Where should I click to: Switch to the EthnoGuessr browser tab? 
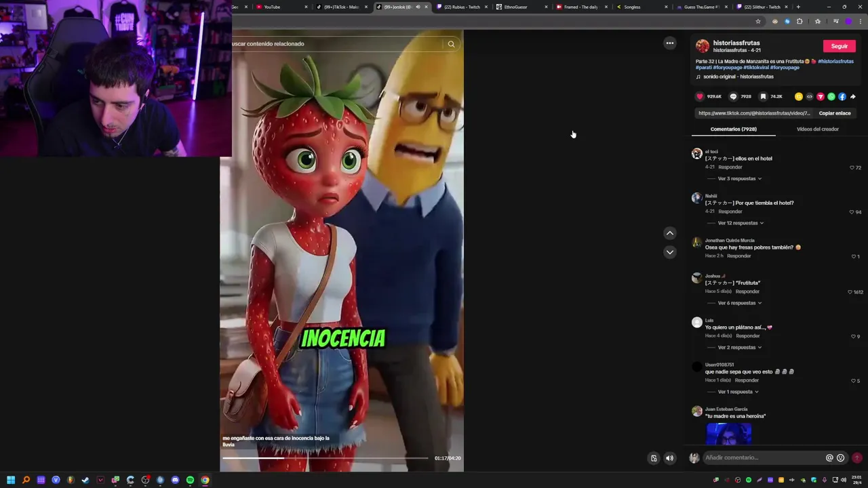coord(521,7)
